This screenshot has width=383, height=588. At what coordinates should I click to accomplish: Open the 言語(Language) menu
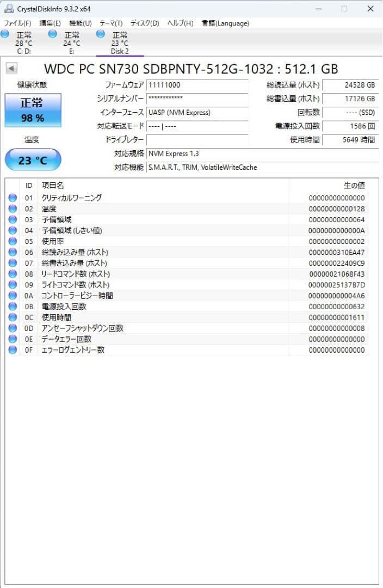[226, 23]
